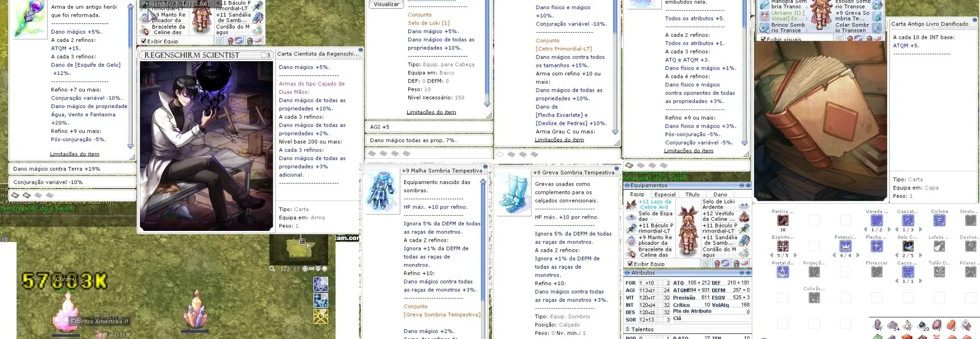Select the Flecha skill icon
The image size is (980, 339).
(877, 246)
